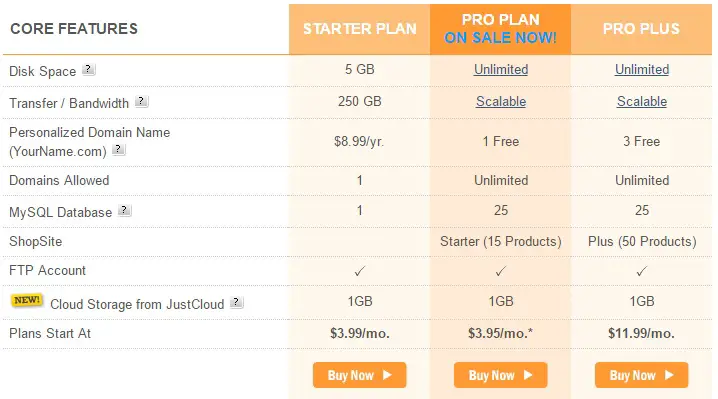Show help for Personalized Domain Name
Image resolution: width=718 pixels, height=399 pixels.
[119, 149]
